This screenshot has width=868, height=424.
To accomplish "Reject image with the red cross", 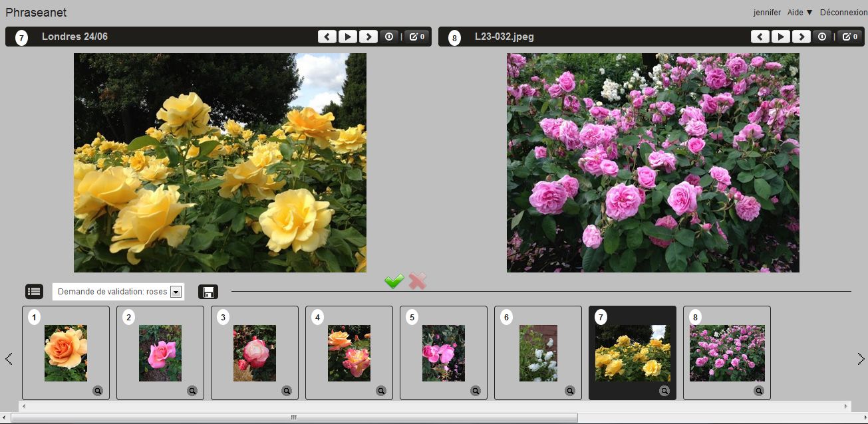I will pos(418,282).
